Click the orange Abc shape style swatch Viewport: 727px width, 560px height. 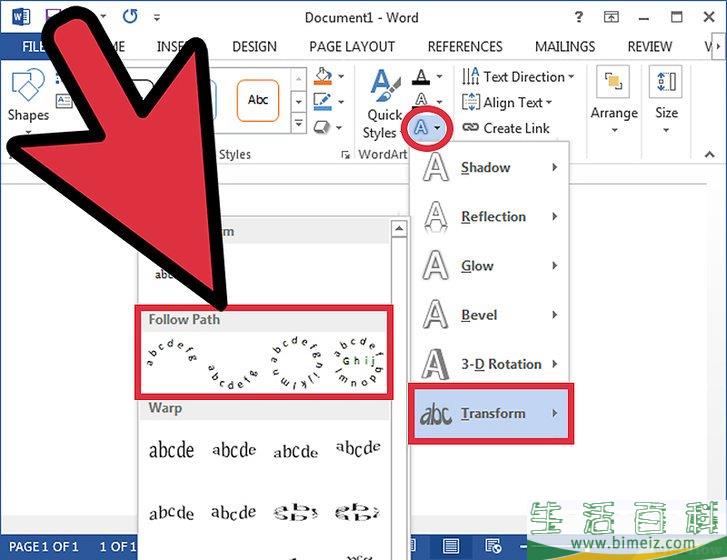[x=258, y=100]
